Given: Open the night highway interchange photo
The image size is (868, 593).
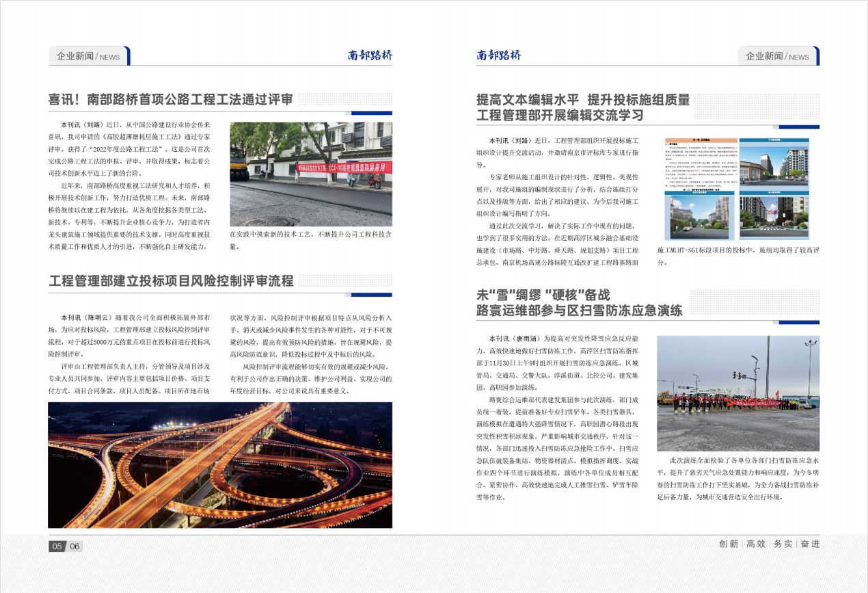Looking at the screenshot, I should 220,465.
